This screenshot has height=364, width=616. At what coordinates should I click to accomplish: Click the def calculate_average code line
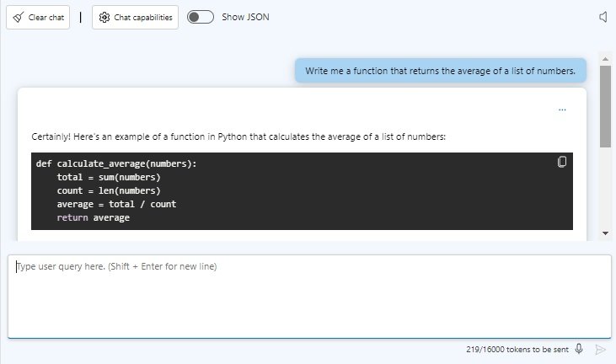(x=116, y=163)
